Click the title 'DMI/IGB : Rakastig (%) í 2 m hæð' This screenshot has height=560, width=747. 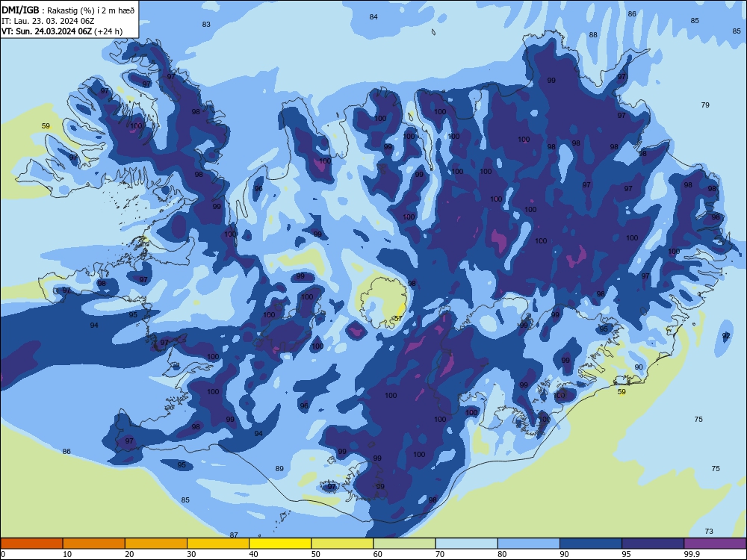click(68, 10)
